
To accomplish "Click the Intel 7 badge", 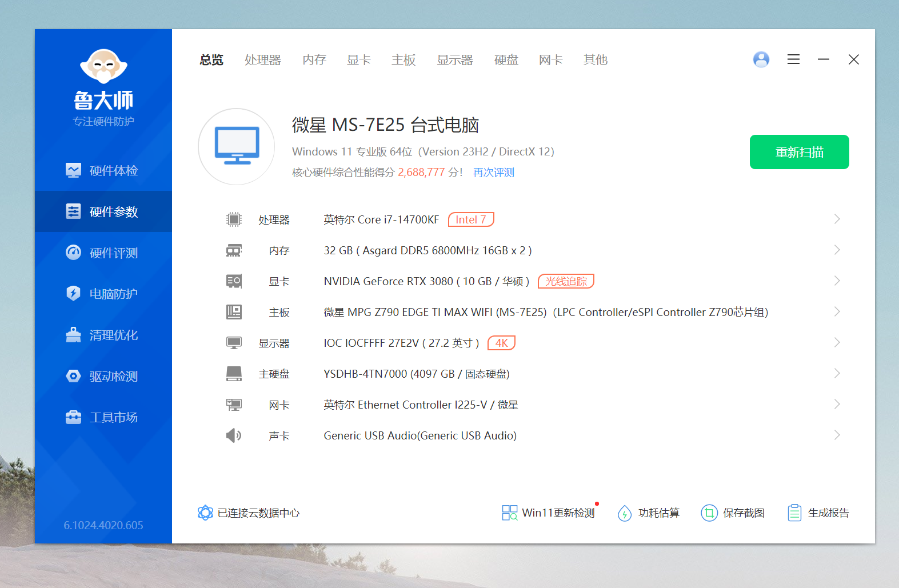I will tap(471, 219).
